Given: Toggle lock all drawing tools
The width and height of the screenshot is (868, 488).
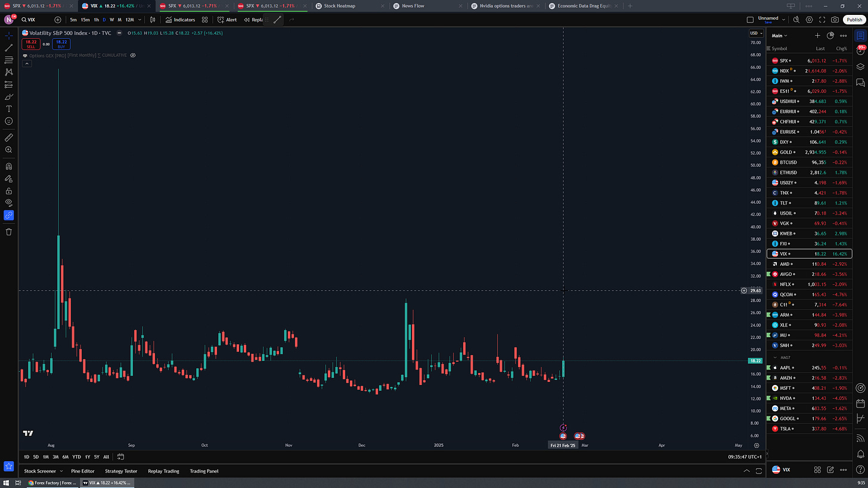Looking at the screenshot, I should pyautogui.click(x=9, y=191).
